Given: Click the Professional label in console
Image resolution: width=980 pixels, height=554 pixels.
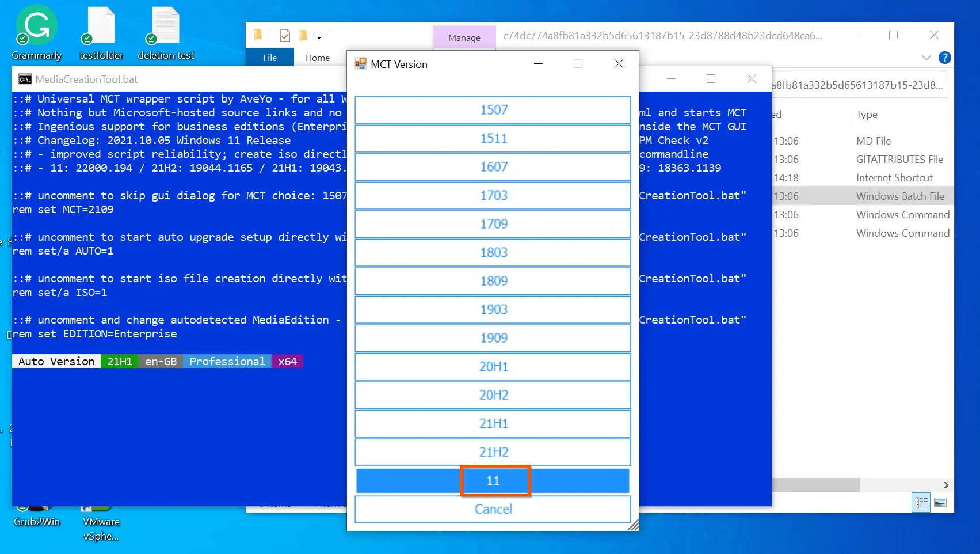Looking at the screenshot, I should (x=227, y=361).
